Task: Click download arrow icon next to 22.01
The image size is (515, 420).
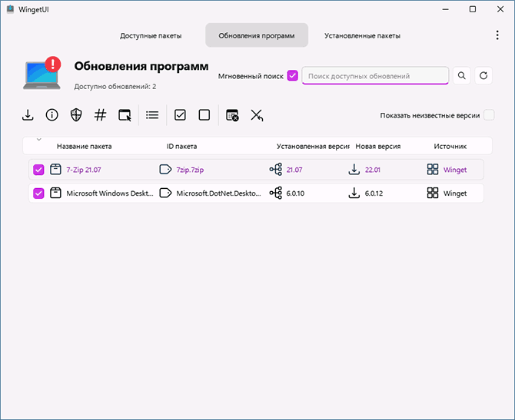Action: (354, 170)
